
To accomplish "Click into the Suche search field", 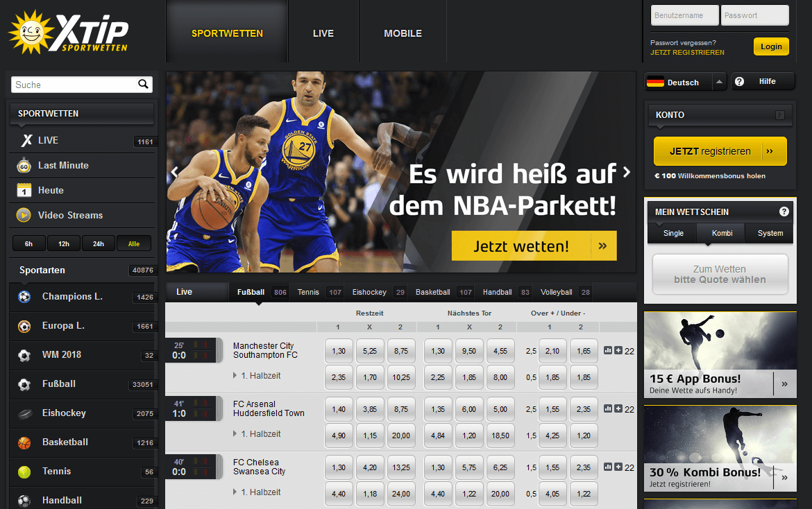I will click(x=74, y=85).
